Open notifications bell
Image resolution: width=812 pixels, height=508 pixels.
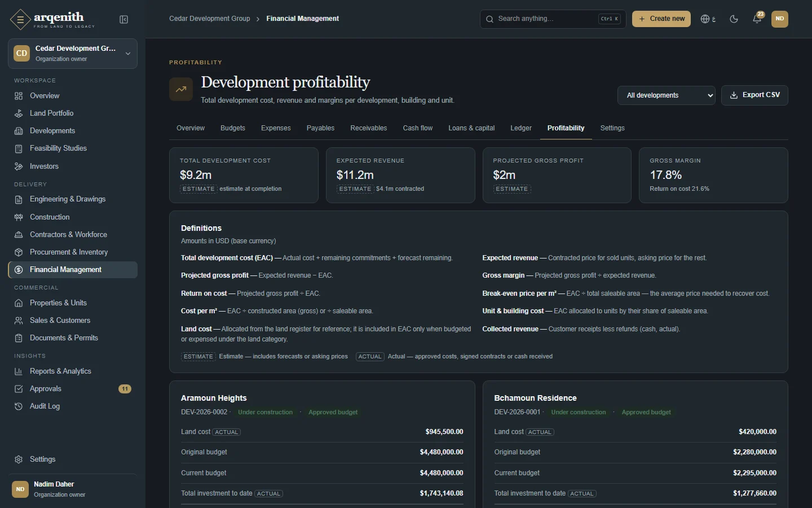757,19
